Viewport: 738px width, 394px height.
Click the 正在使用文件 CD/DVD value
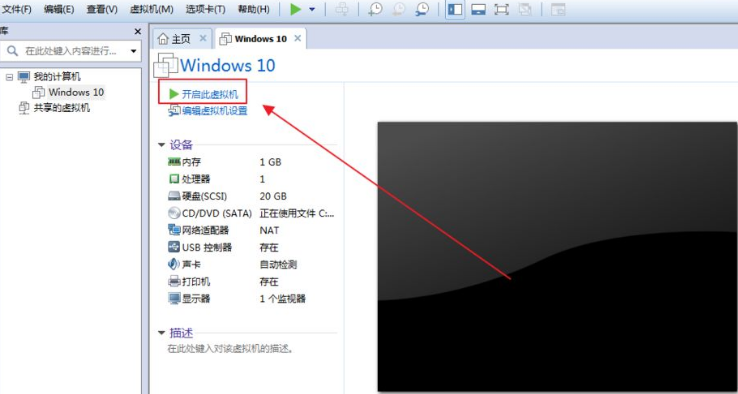tap(297, 213)
